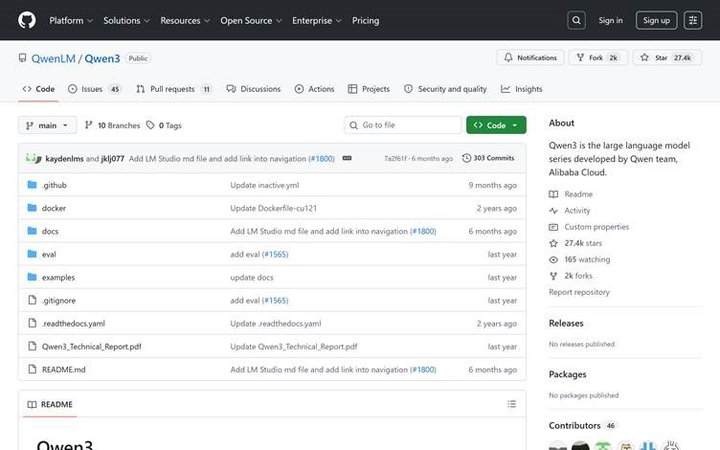Switch to the Code tab
The image size is (720, 450).
(x=39, y=89)
